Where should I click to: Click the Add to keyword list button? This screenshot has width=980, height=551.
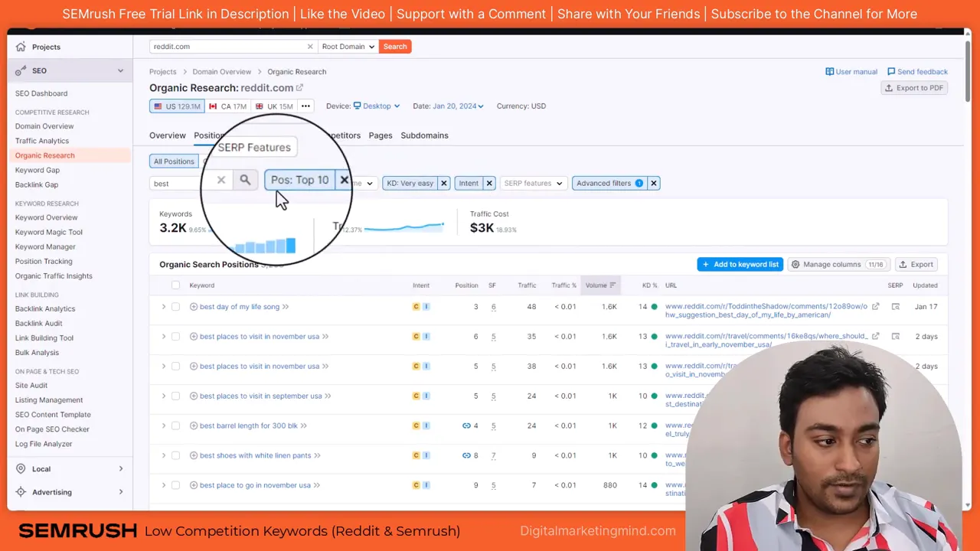point(740,264)
